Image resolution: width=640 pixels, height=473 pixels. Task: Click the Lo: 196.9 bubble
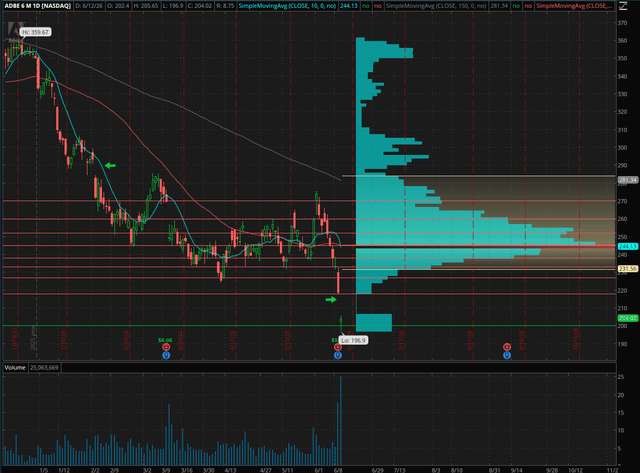pyautogui.click(x=353, y=340)
